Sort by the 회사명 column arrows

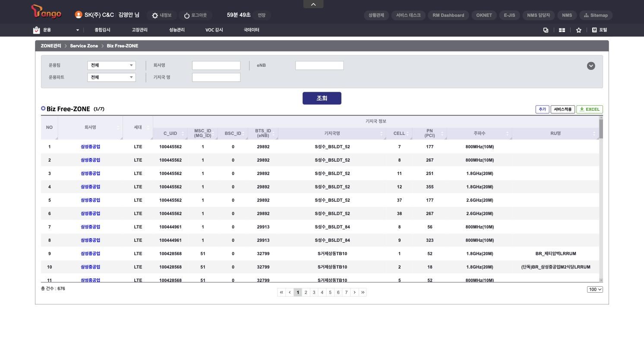pos(118,128)
